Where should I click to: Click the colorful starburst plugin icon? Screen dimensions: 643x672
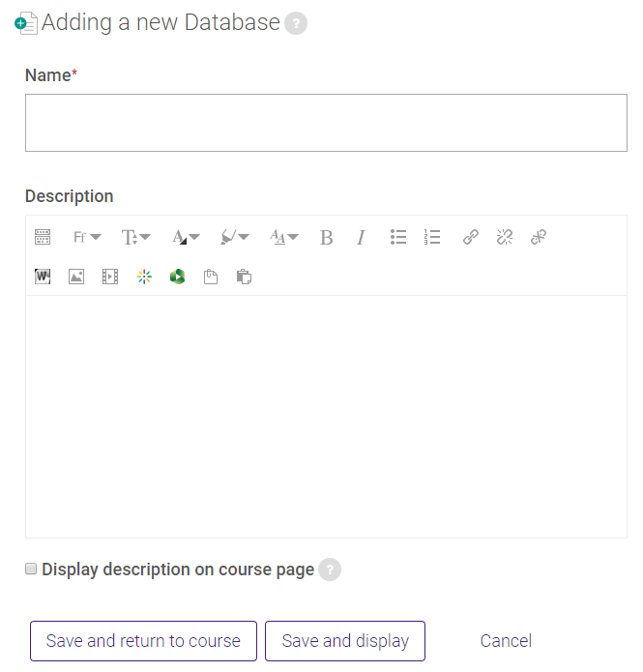144,277
